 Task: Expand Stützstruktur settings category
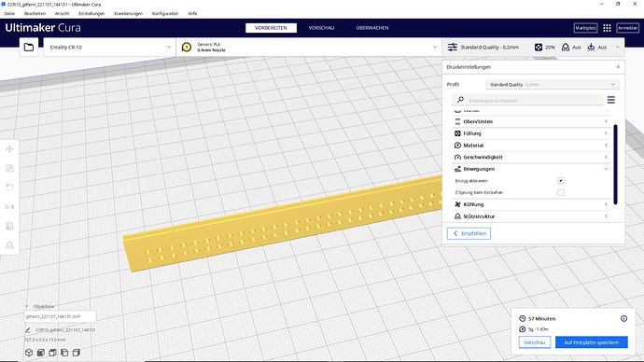coord(531,216)
